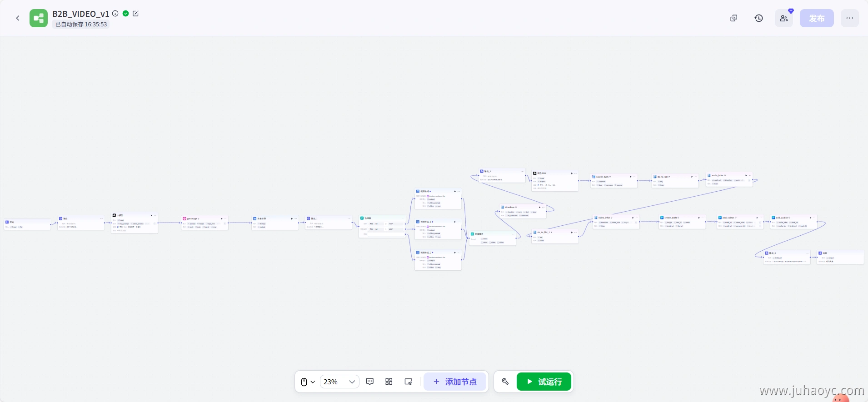Screen dimensions: 868x402
Task: Edit the B2B_VIDEO_v1 workflow name
Action: (135, 14)
